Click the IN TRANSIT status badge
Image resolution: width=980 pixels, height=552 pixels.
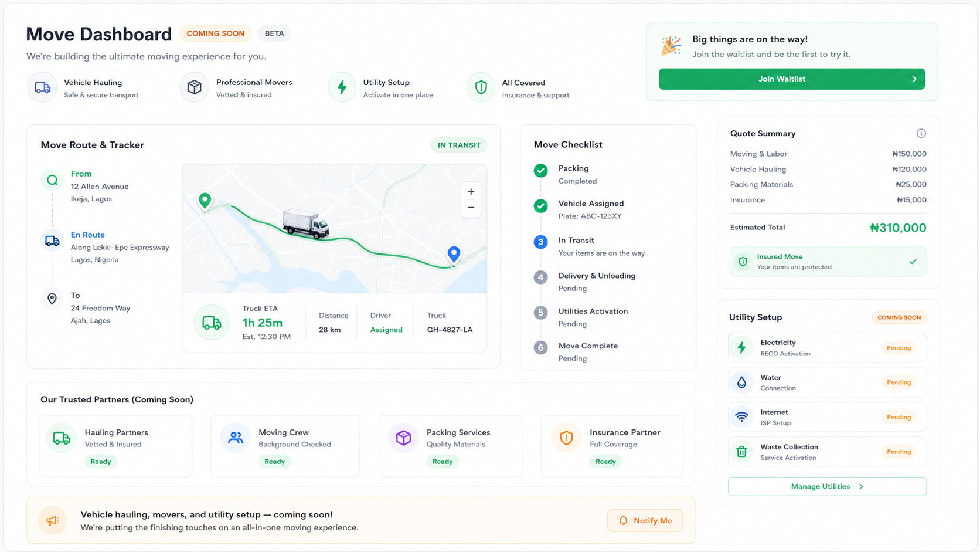tap(459, 145)
